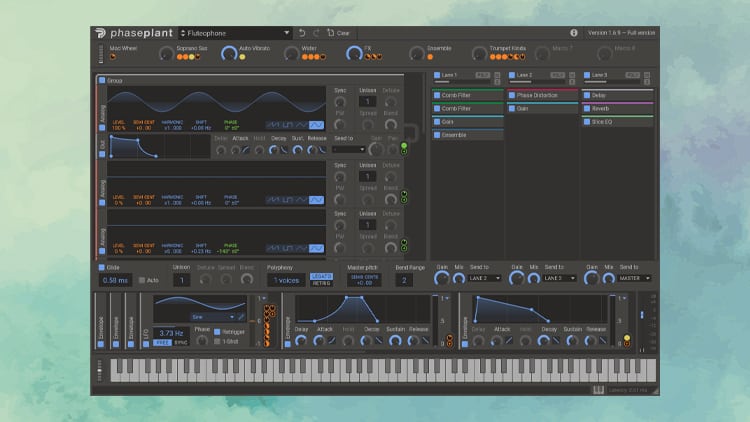The height and width of the screenshot is (422, 750).
Task: Toggle LFO Retrigger checkbox
Action: 217,332
